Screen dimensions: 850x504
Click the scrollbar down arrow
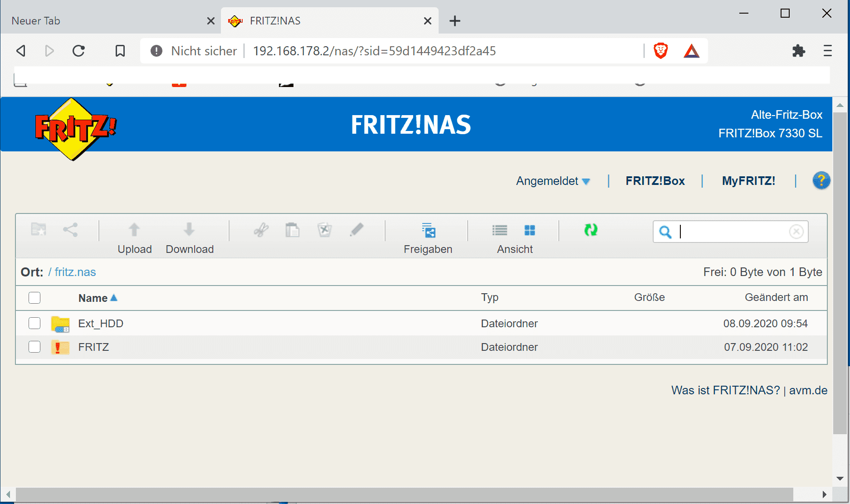(840, 479)
